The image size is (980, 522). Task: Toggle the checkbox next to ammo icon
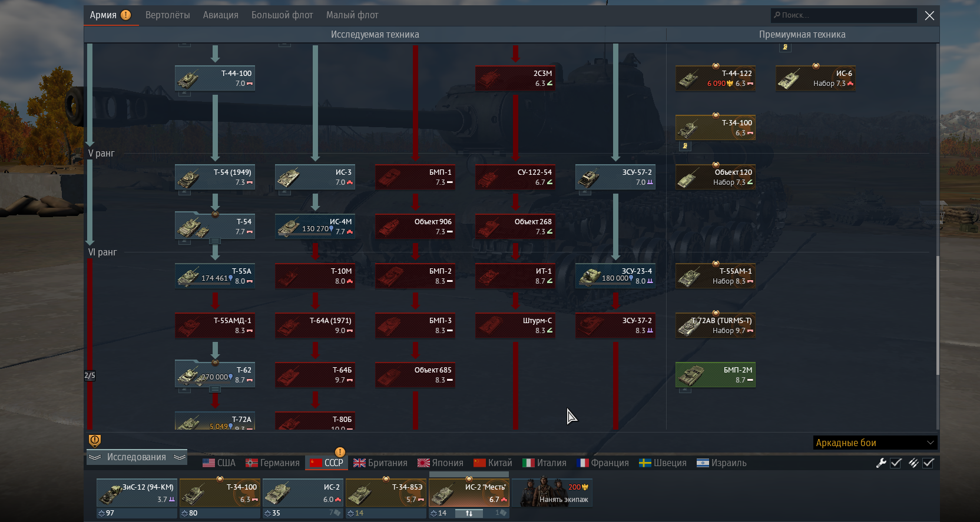pos(928,463)
